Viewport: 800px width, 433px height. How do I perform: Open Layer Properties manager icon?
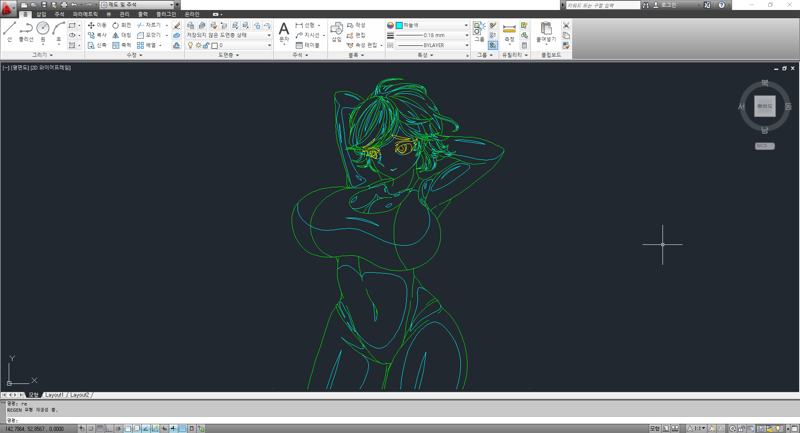point(191,25)
